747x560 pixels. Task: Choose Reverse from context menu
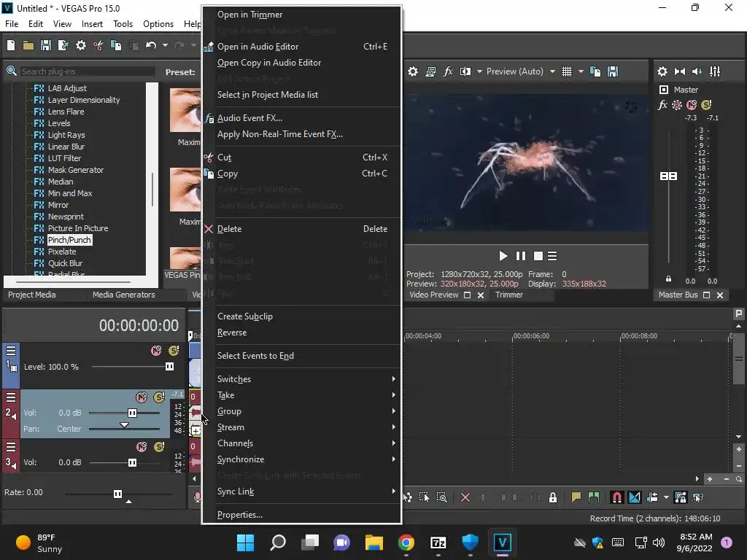click(301, 332)
